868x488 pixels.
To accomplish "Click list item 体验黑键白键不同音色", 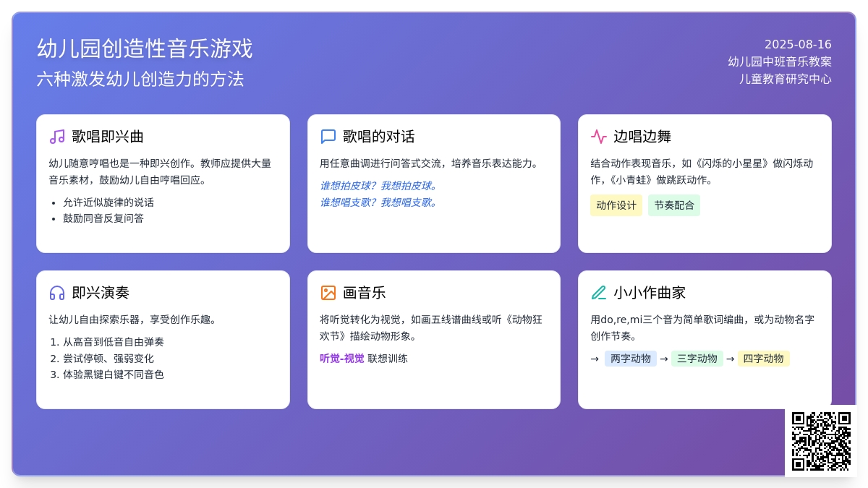I will point(114,374).
